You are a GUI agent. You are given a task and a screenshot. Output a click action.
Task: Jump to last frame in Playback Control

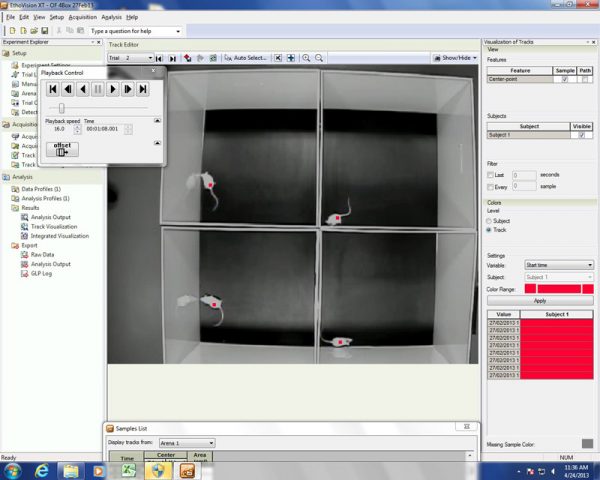pyautogui.click(x=143, y=89)
